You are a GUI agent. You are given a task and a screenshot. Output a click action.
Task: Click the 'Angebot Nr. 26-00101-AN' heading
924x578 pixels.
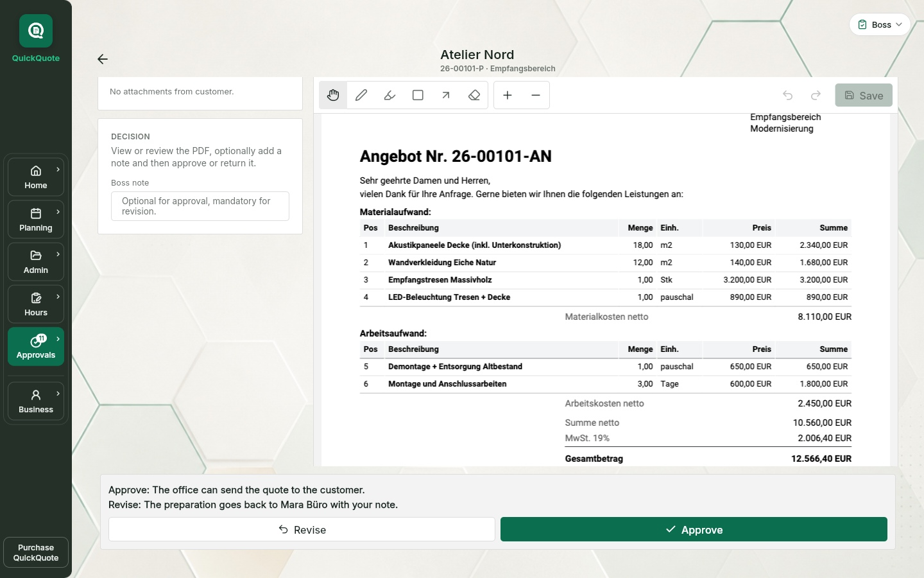tap(456, 156)
